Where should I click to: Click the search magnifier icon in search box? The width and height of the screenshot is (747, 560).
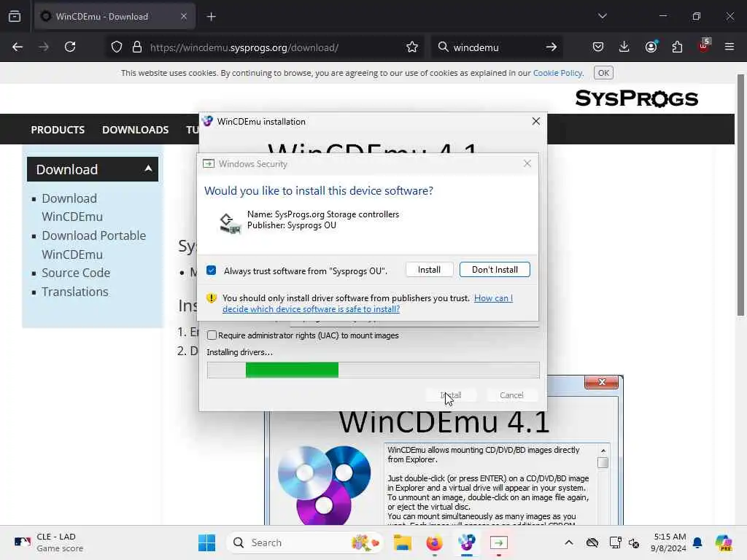tap(443, 47)
